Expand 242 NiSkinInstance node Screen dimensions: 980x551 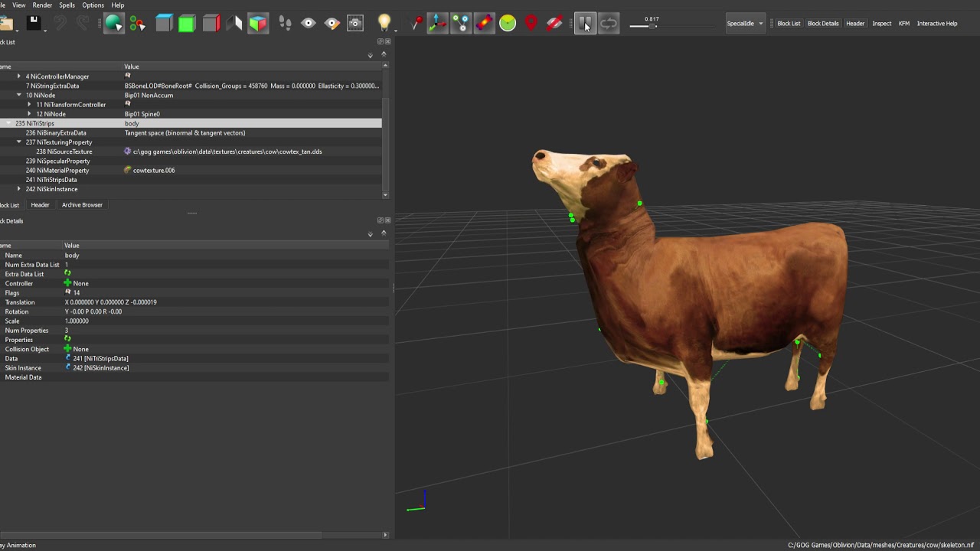pos(19,189)
